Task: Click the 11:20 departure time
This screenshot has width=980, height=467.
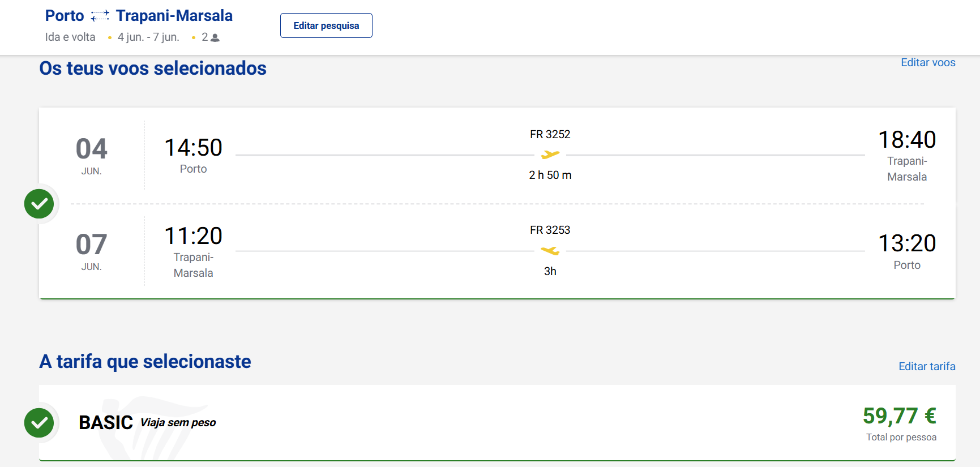Action: pyautogui.click(x=193, y=236)
